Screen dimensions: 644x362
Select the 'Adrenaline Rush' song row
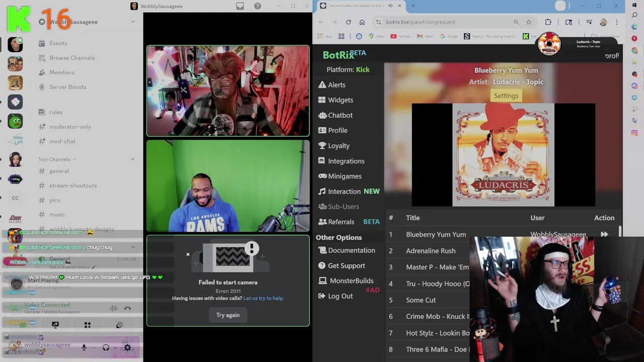[x=430, y=251]
